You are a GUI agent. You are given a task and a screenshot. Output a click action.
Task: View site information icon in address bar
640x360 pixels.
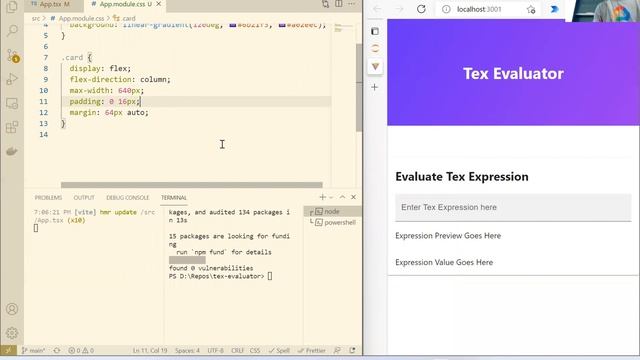(x=446, y=9)
